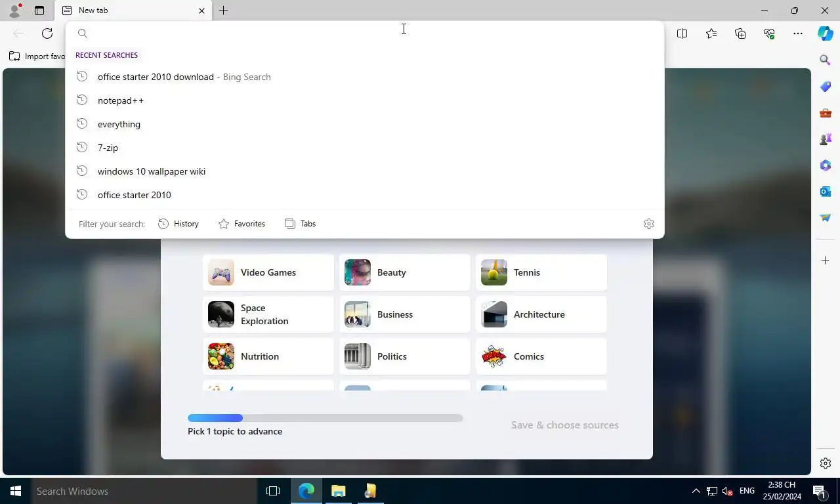Image resolution: width=840 pixels, height=504 pixels.
Task: Pick the Architecture topic
Action: tap(541, 314)
